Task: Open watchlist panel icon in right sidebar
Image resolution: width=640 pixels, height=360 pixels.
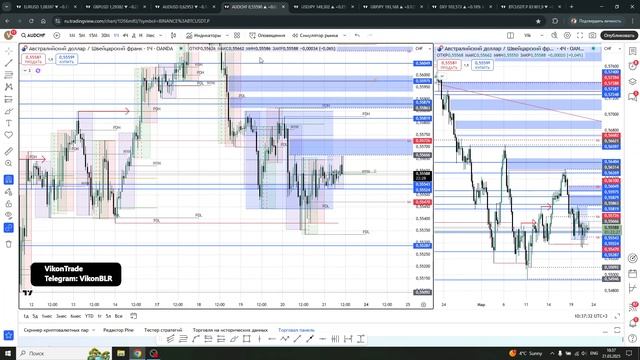Action: pyautogui.click(x=633, y=51)
